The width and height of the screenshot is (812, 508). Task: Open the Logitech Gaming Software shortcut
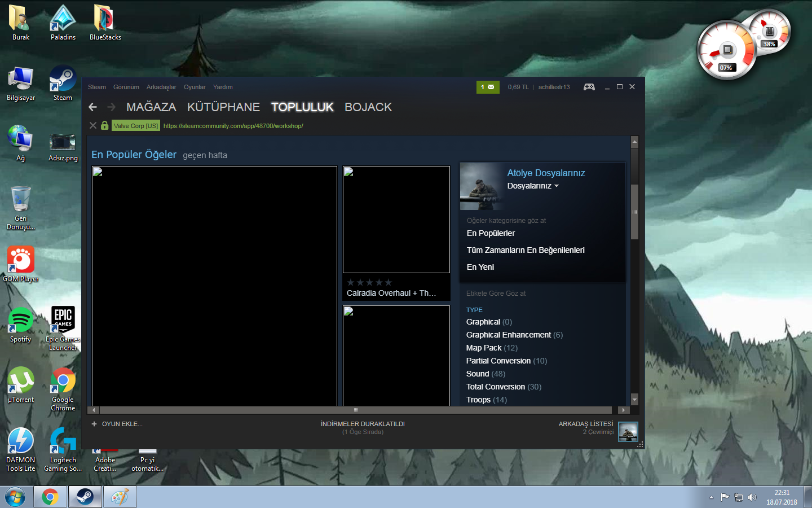pos(63,450)
